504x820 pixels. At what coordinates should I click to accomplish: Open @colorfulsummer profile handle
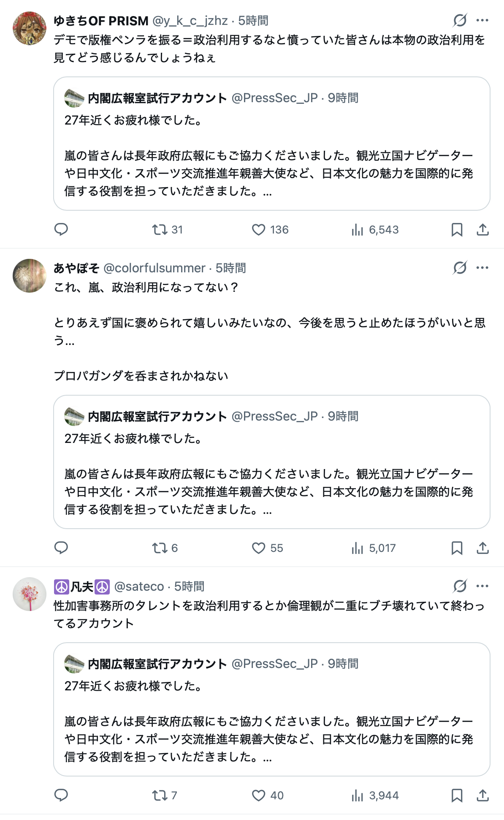[154, 268]
